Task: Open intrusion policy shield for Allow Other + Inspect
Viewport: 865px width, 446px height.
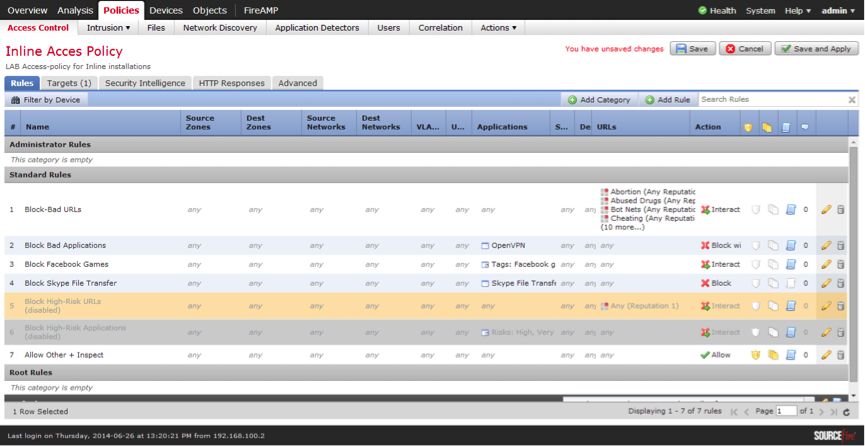Action: [756, 355]
